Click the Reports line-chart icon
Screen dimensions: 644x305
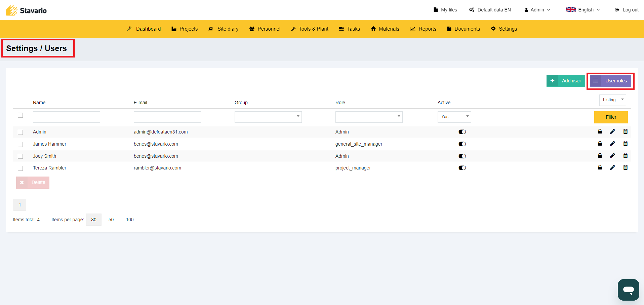(x=413, y=29)
